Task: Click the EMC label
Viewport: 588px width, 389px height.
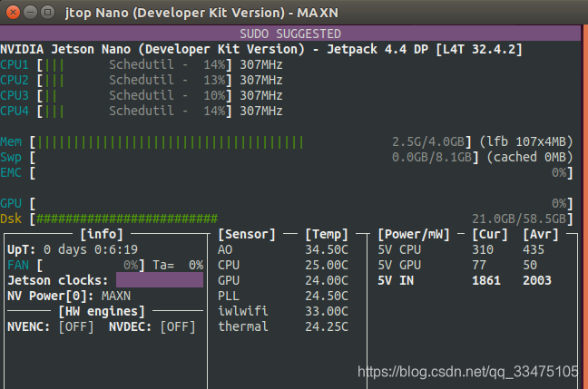Action: tap(11, 173)
